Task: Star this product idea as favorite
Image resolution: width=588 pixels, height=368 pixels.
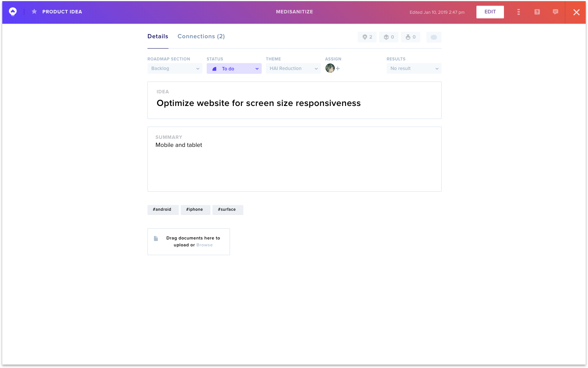Action: pos(34,11)
